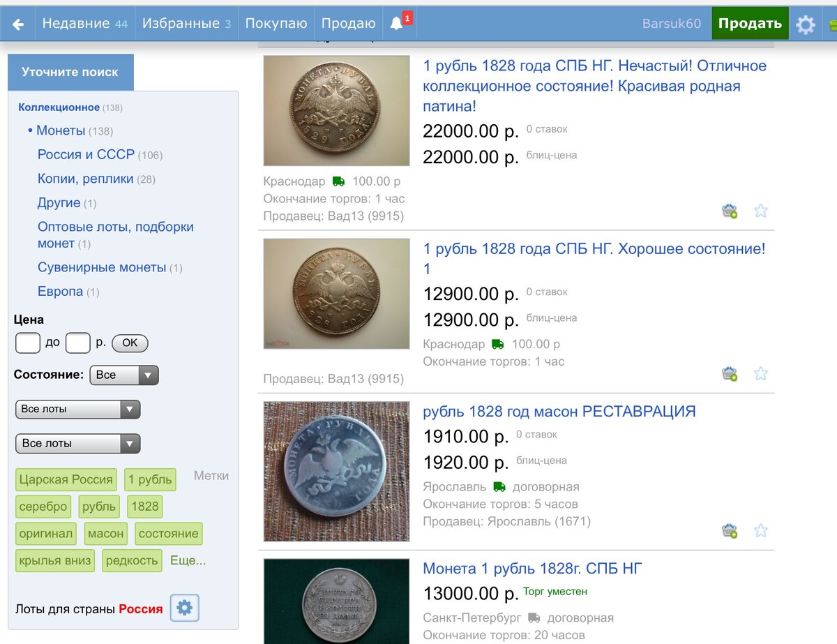The width and height of the screenshot is (837, 644).
Task: Click блиц-цена label of 1920.00 р. lot
Action: click(541, 460)
